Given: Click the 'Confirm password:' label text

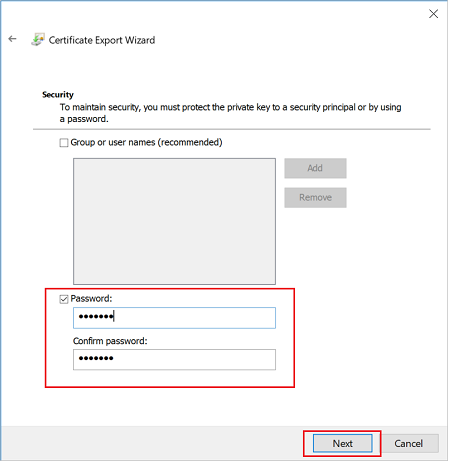Looking at the screenshot, I should [110, 341].
